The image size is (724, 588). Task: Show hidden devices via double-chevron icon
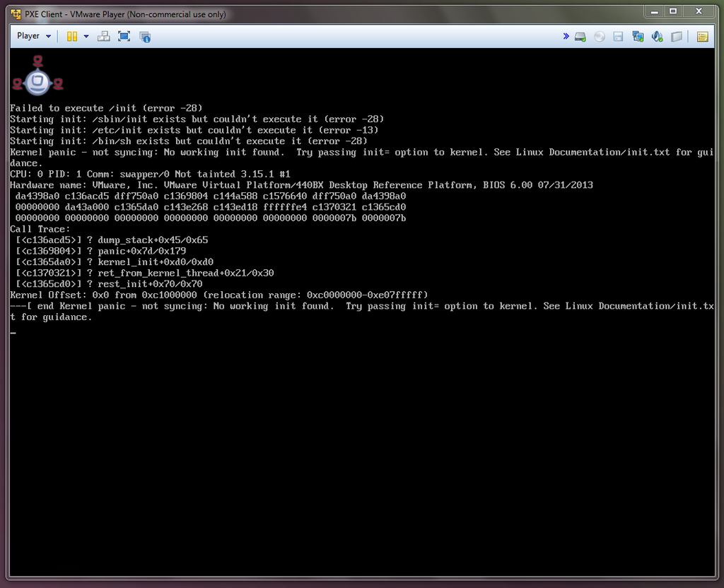click(566, 36)
